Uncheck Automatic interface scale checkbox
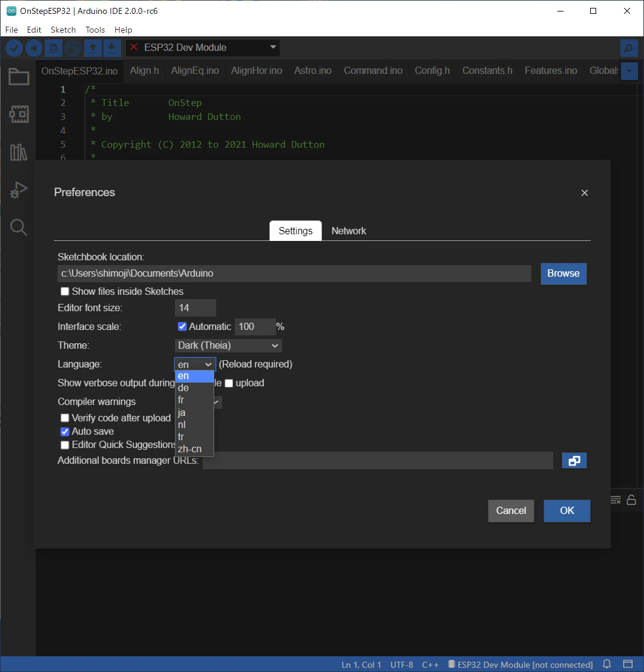The height and width of the screenshot is (672, 644). pos(182,326)
